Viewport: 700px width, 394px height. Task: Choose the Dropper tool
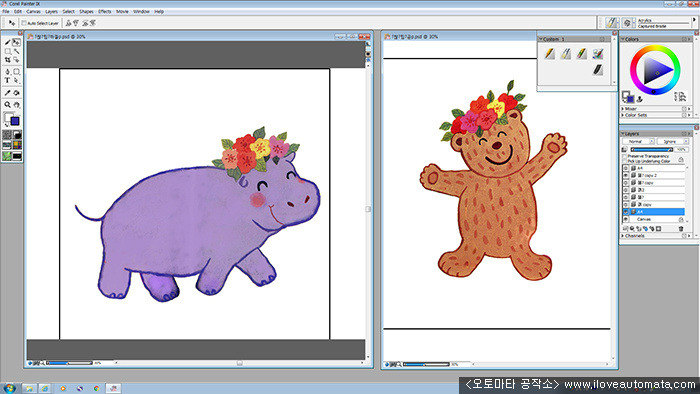(x=7, y=93)
